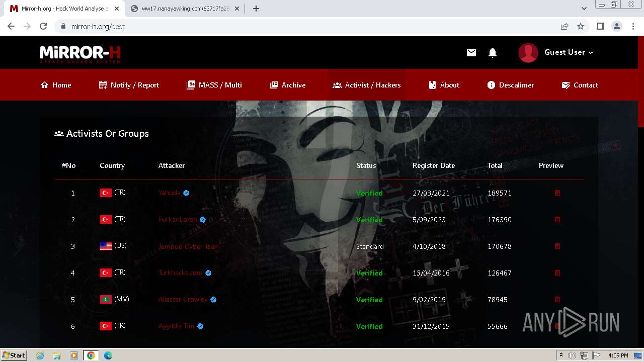Screen dimensions: 644x362
Task: Click verified badge next to FurkanLoren
Action: pyautogui.click(x=203, y=220)
